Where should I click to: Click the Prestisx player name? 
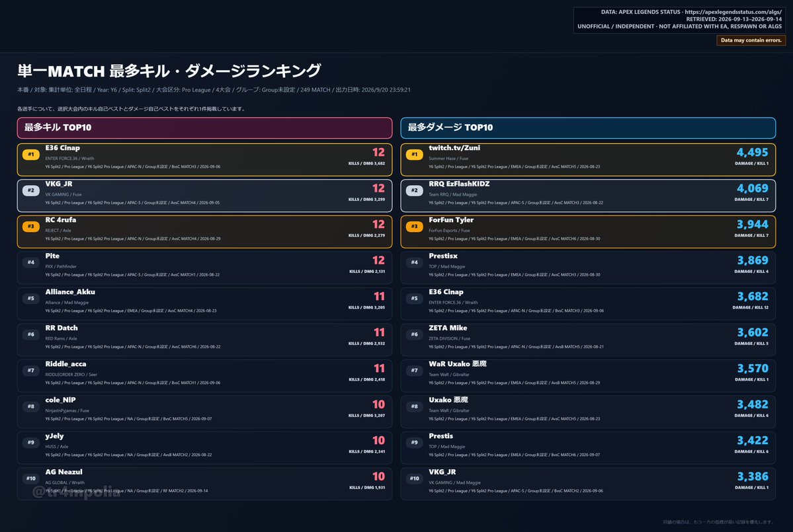(443, 256)
